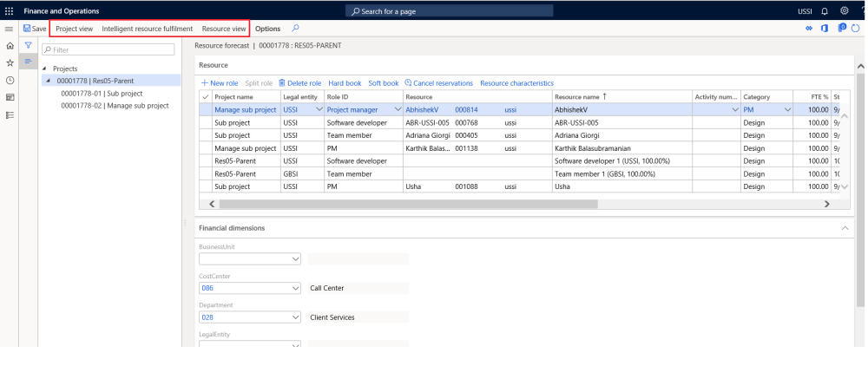868x392 pixels.
Task: Show the filter funnel pane
Action: tap(28, 46)
